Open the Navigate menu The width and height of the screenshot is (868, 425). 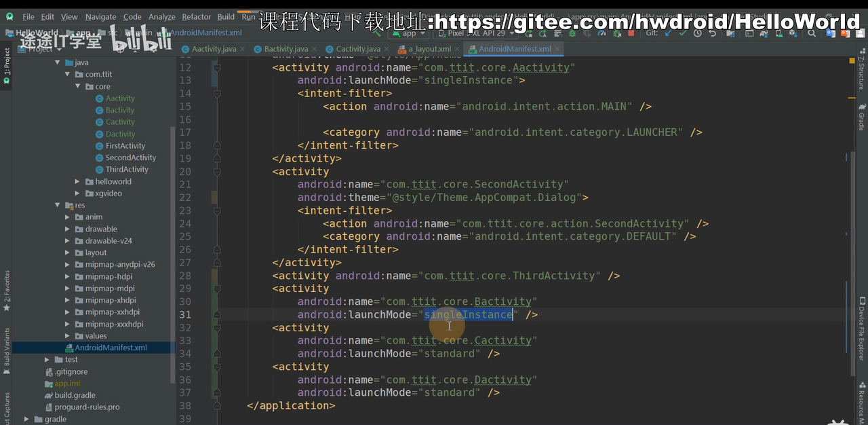tap(100, 17)
